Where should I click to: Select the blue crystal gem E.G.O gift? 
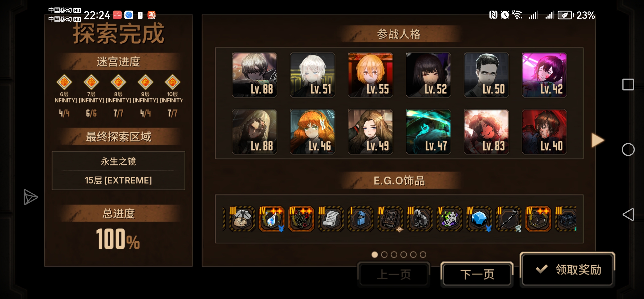pyautogui.click(x=479, y=219)
